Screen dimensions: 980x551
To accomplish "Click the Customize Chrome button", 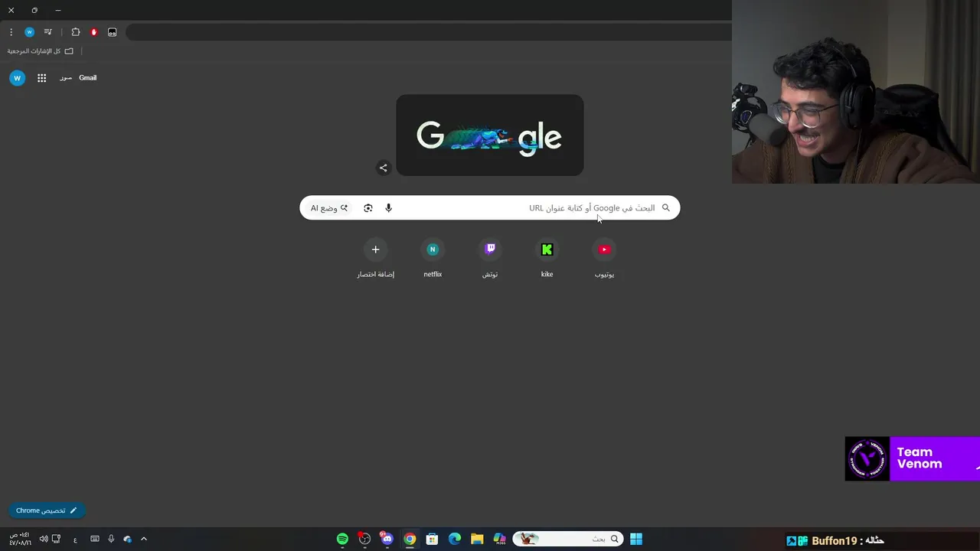I will pos(47,510).
